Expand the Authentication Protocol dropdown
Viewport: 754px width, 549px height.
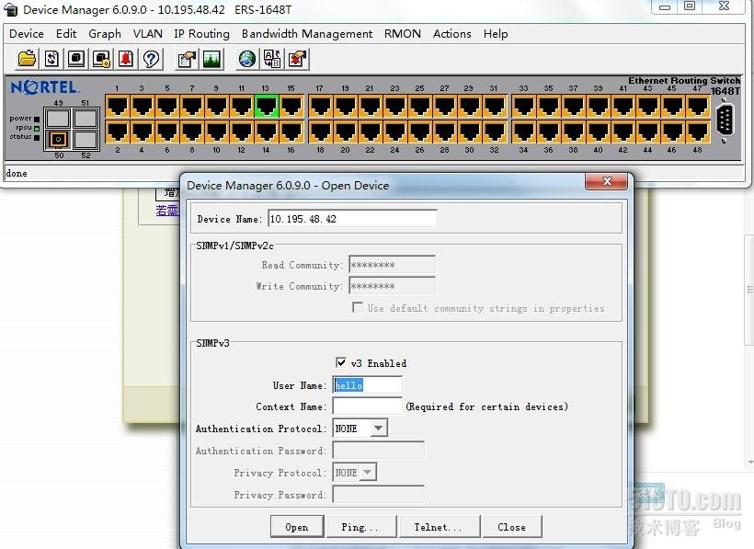378,429
